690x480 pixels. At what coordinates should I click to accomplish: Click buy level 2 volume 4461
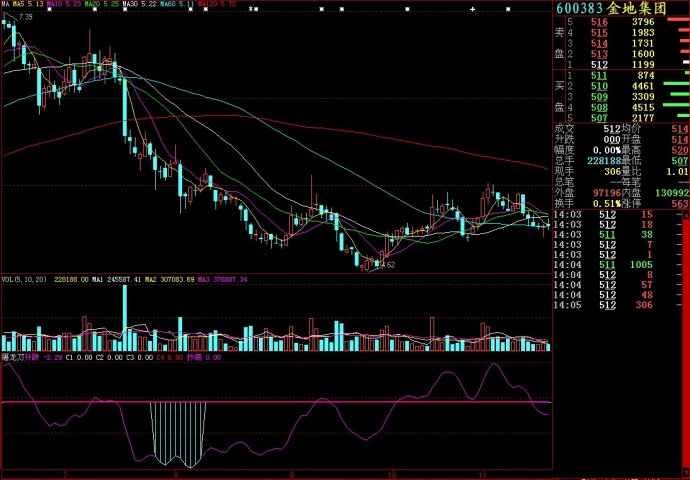tap(643, 86)
